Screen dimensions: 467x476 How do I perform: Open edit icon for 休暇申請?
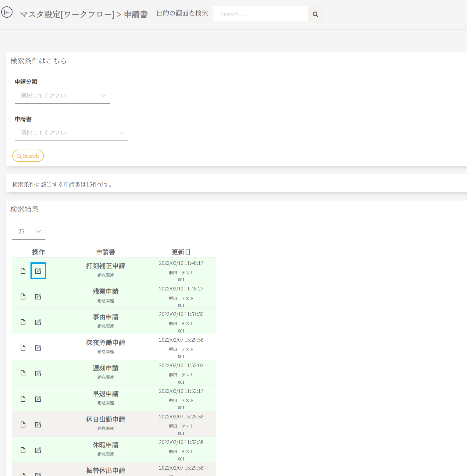click(x=38, y=450)
